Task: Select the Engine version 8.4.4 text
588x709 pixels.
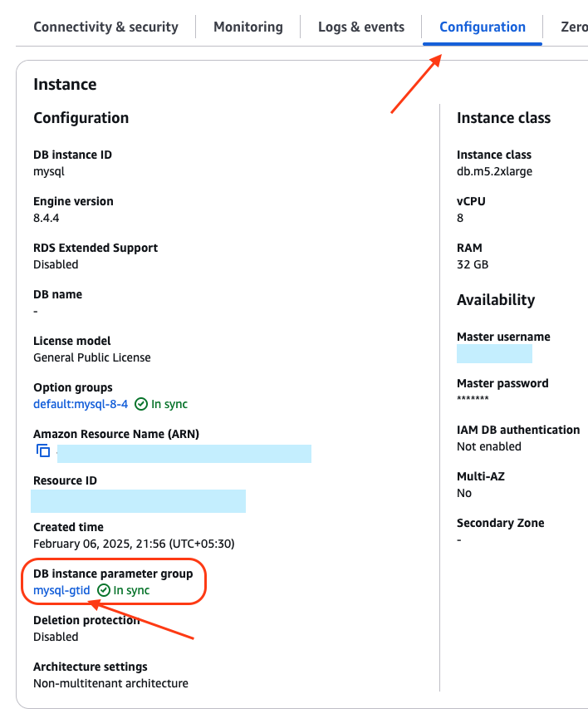Action: click(47, 218)
